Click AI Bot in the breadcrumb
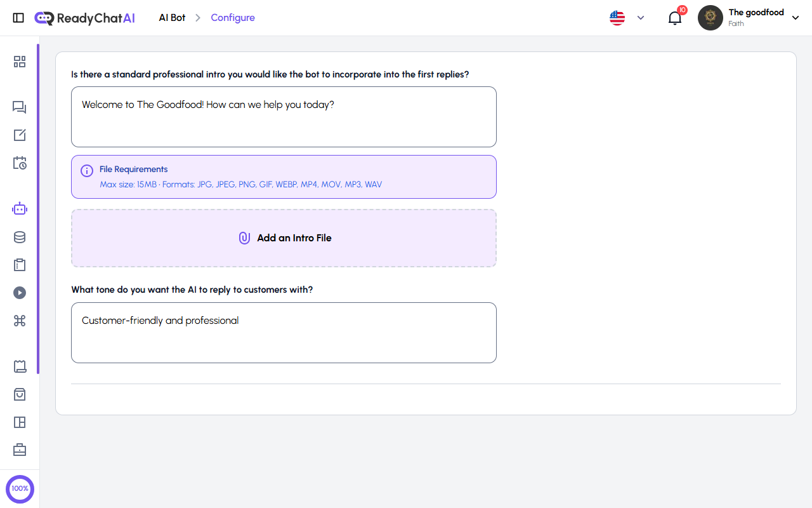The width and height of the screenshot is (812, 508). [171, 17]
